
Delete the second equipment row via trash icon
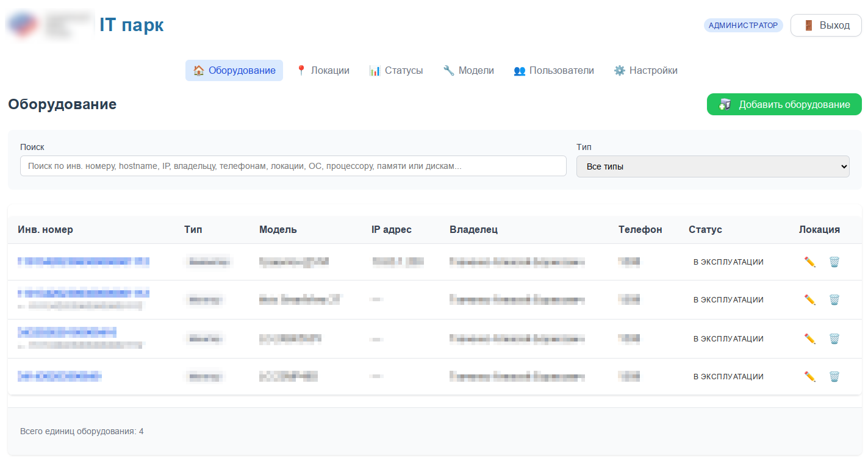coord(834,300)
